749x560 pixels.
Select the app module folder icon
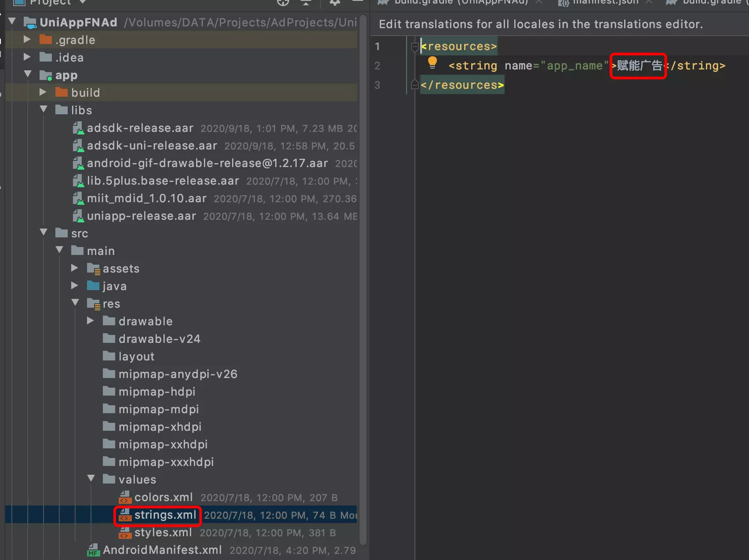click(x=46, y=75)
